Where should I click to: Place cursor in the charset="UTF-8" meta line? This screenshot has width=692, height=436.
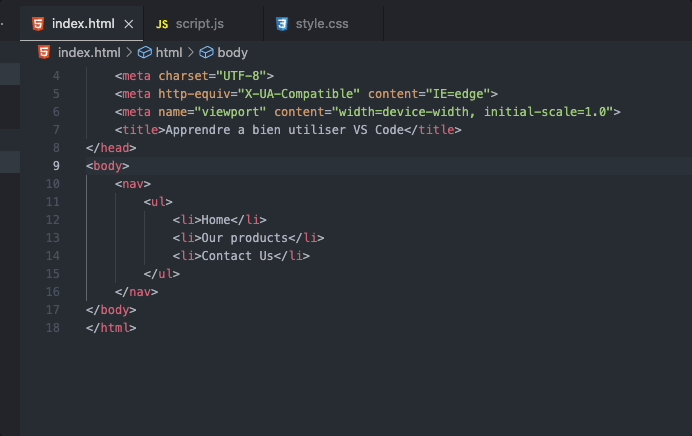click(194, 76)
